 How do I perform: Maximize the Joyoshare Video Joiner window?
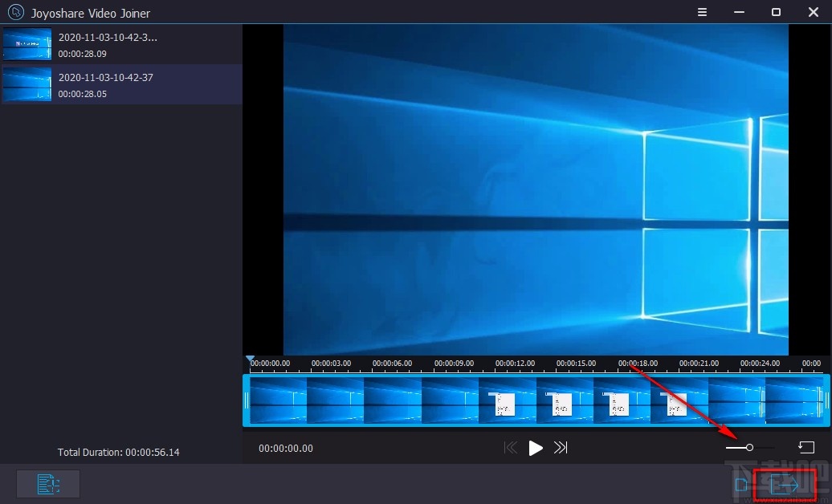point(776,12)
